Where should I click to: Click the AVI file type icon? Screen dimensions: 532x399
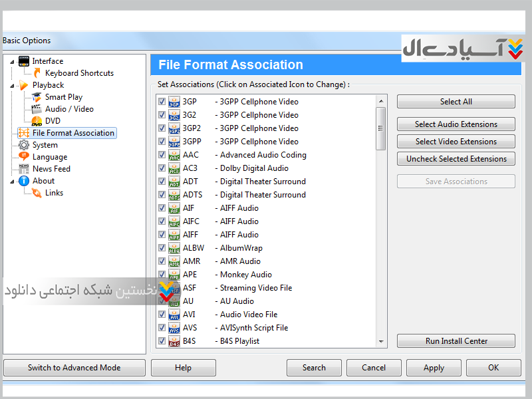[x=174, y=315]
